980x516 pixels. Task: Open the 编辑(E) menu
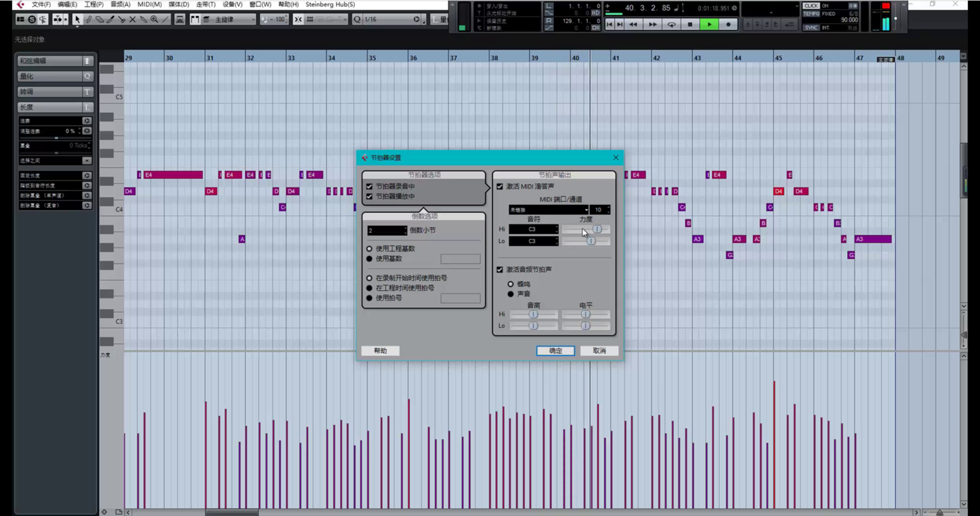coord(67,5)
